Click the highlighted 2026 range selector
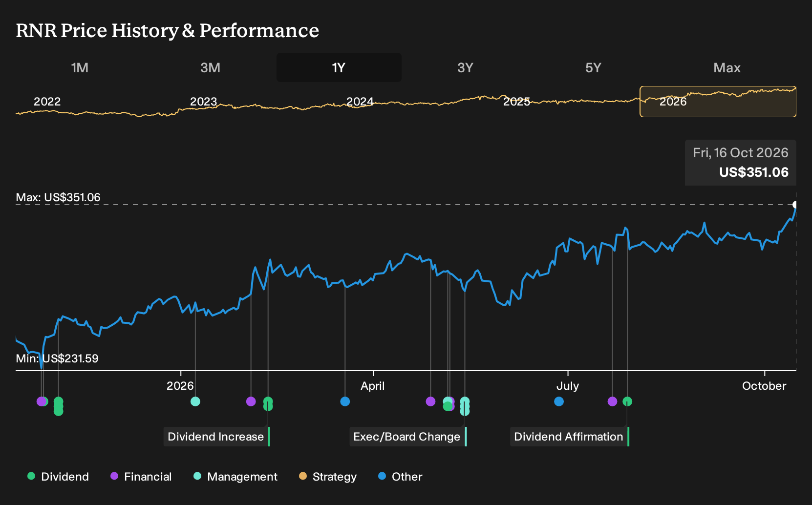Screen dimensions: 812x505 tap(718, 102)
